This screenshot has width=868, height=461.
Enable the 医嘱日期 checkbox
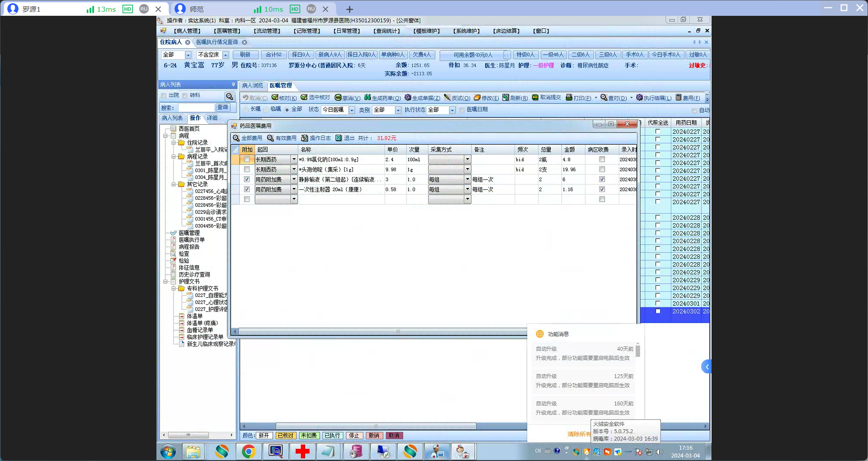pyautogui.click(x=462, y=110)
